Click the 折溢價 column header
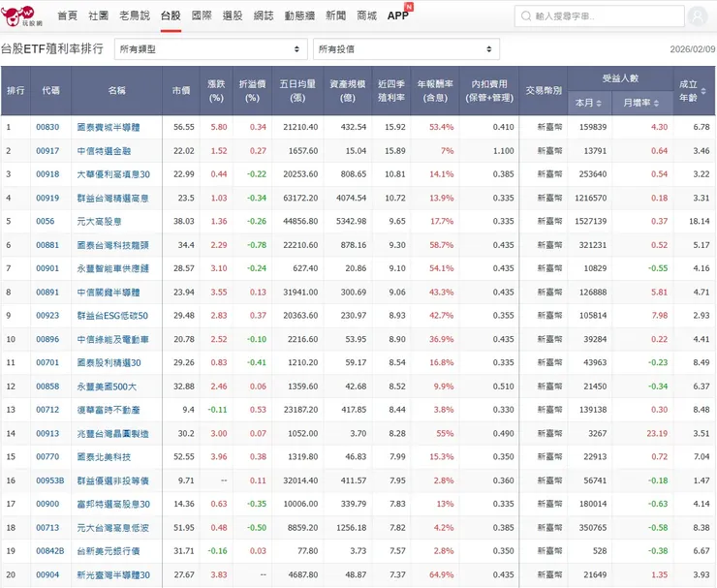Viewport: 717px width, 588px height. [x=253, y=90]
